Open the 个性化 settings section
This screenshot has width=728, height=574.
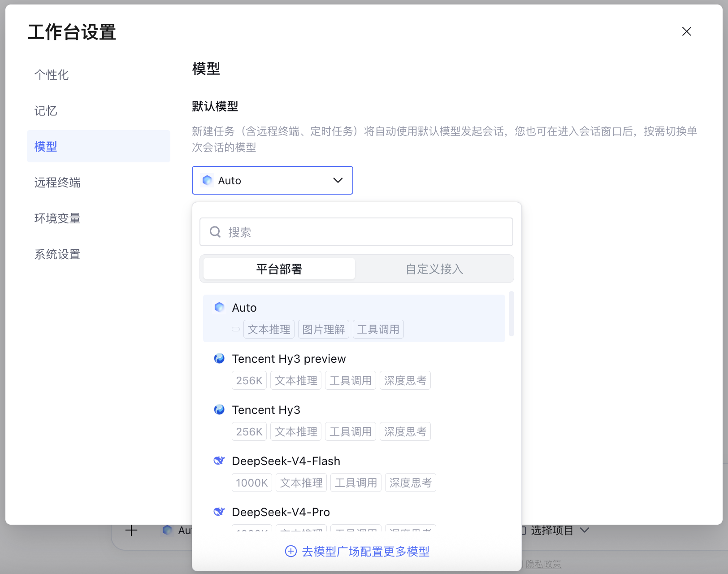(99, 74)
